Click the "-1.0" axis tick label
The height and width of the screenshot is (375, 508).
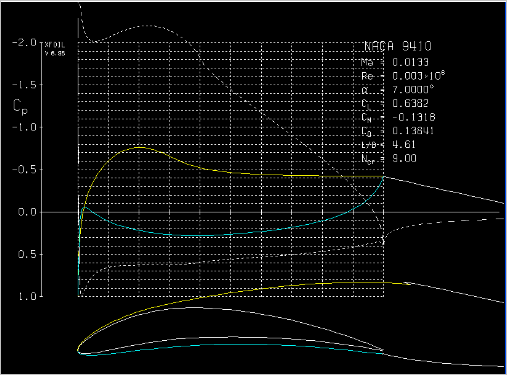pyautogui.click(x=24, y=127)
